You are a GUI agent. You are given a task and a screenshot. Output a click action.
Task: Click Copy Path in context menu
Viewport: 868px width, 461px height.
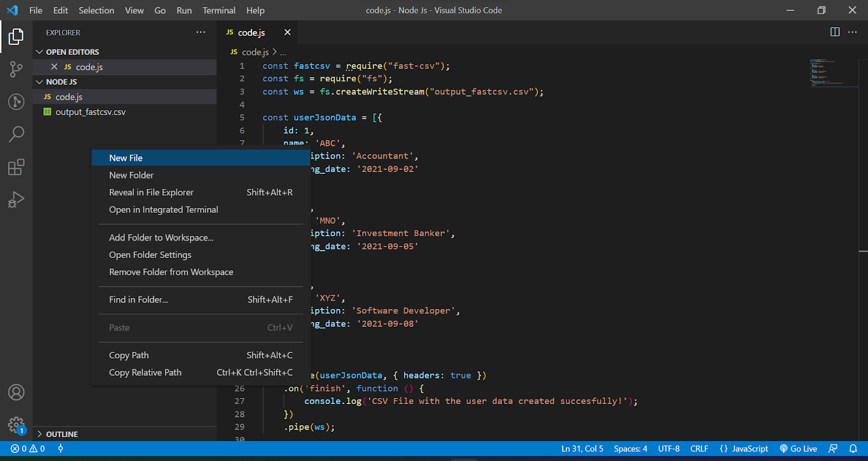click(x=201, y=355)
